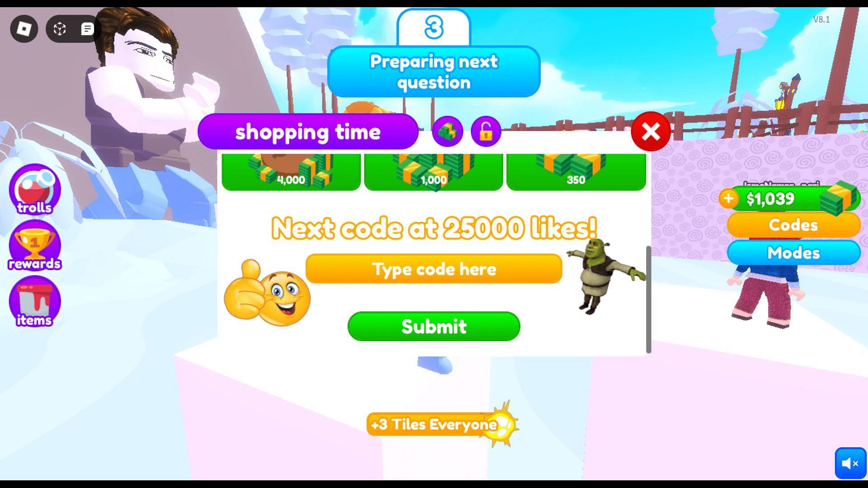Click the Submit button to redeem code
This screenshot has width=868, height=488.
pyautogui.click(x=434, y=326)
